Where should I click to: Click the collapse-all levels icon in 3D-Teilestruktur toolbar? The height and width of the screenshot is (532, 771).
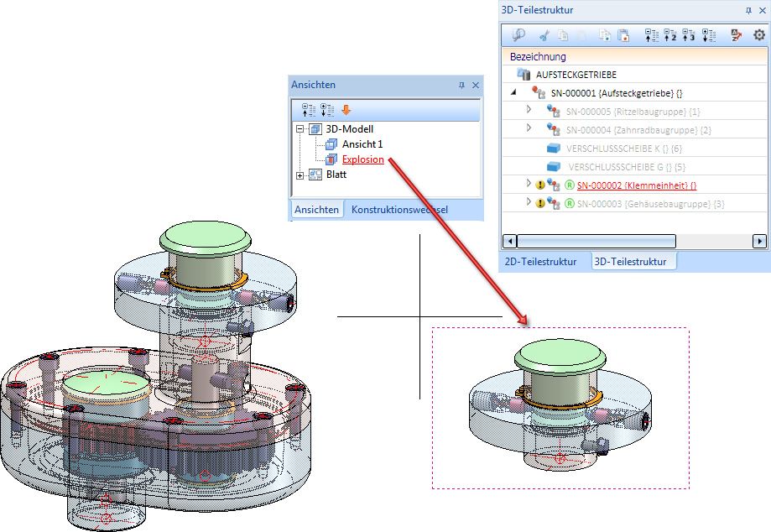651,35
